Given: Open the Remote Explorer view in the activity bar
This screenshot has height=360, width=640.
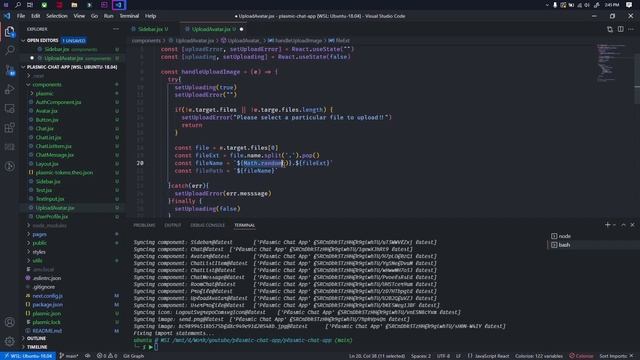Looking at the screenshot, I should click(9, 109).
